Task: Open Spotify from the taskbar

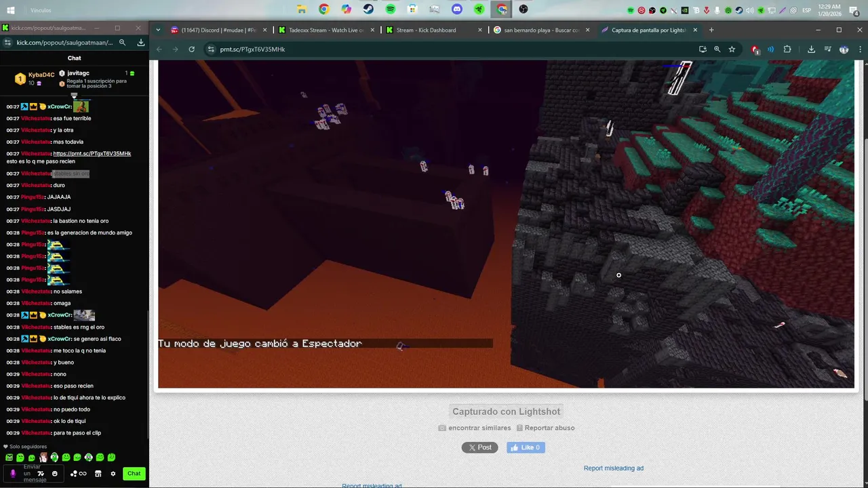Action: pos(391,9)
